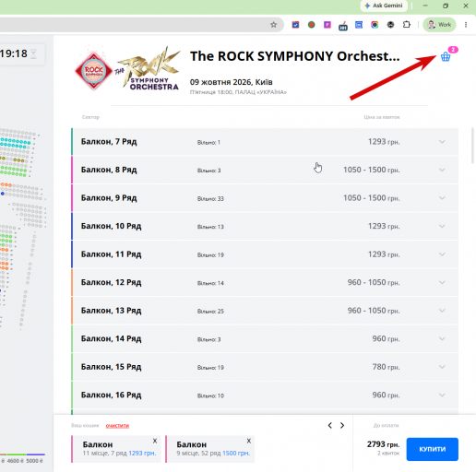Click the blue seat on the seating map
This screenshot has height=472, width=476.
pos(3,194)
